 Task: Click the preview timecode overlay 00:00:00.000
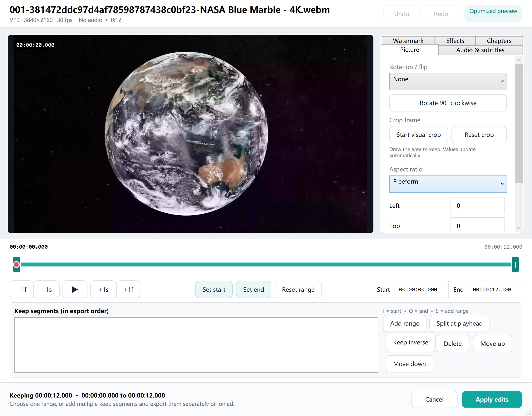(x=35, y=45)
